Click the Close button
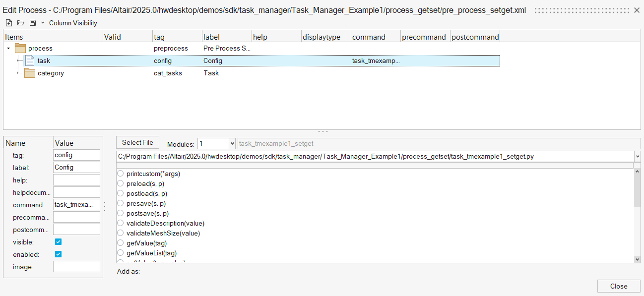 pos(618,286)
